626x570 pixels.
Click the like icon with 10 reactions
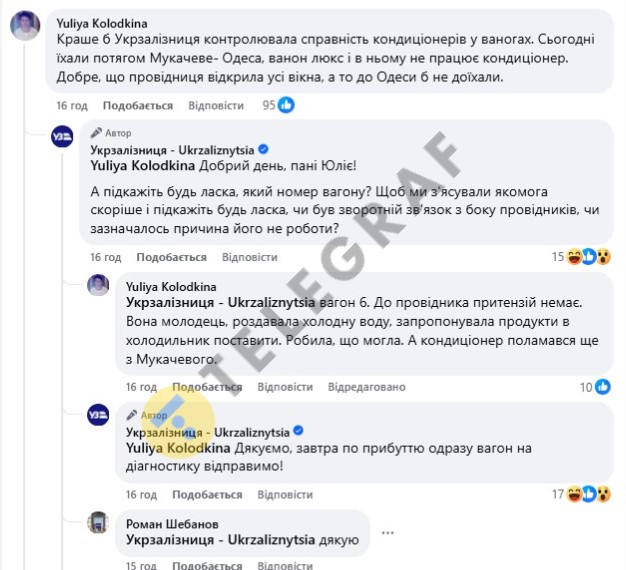(603, 387)
